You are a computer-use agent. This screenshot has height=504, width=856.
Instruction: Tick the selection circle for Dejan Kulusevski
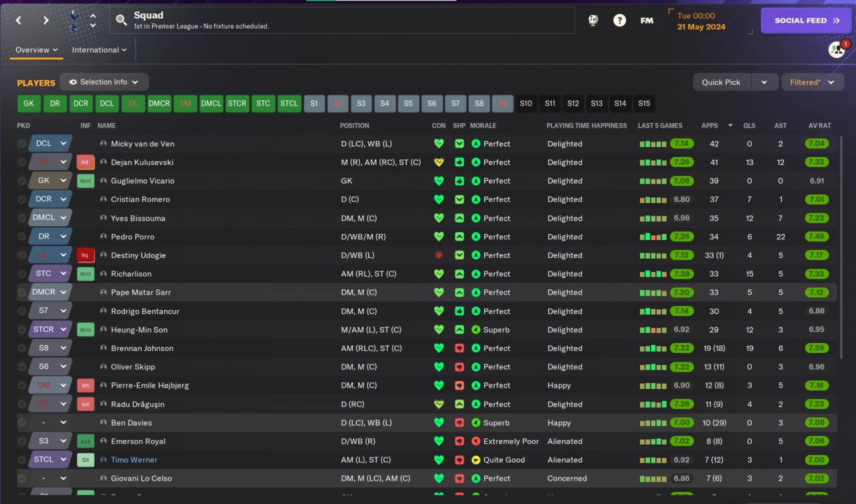point(22,162)
